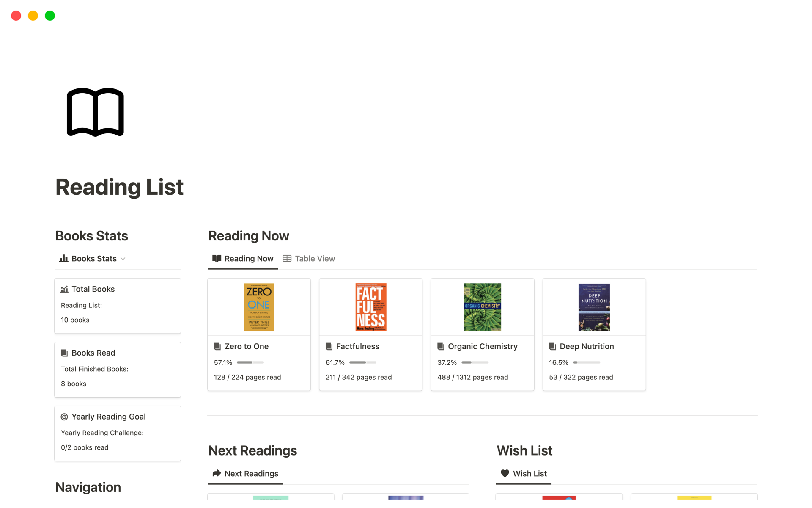Image resolution: width=812 pixels, height=508 pixels.
Task: Expand the Books Stats view dropdown chevron
Action: click(123, 258)
